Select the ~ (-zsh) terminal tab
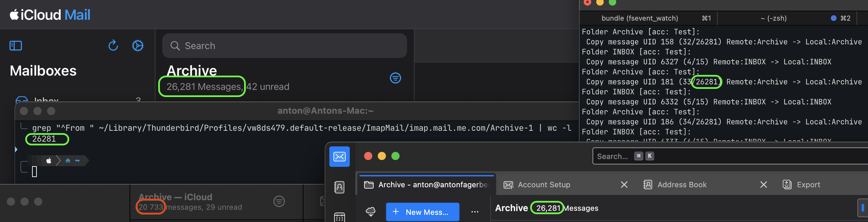Screen dimensions: 868x222 774,18
